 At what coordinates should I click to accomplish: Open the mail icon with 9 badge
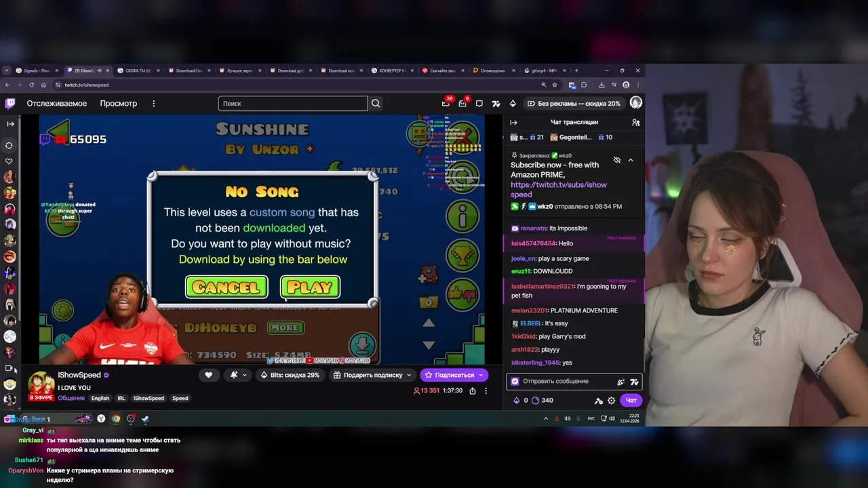(462, 103)
